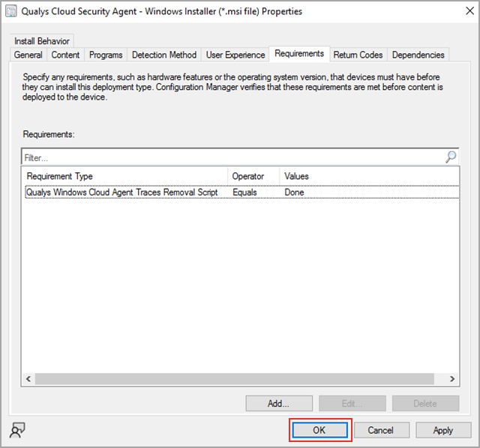Click the Done value cell

(294, 193)
